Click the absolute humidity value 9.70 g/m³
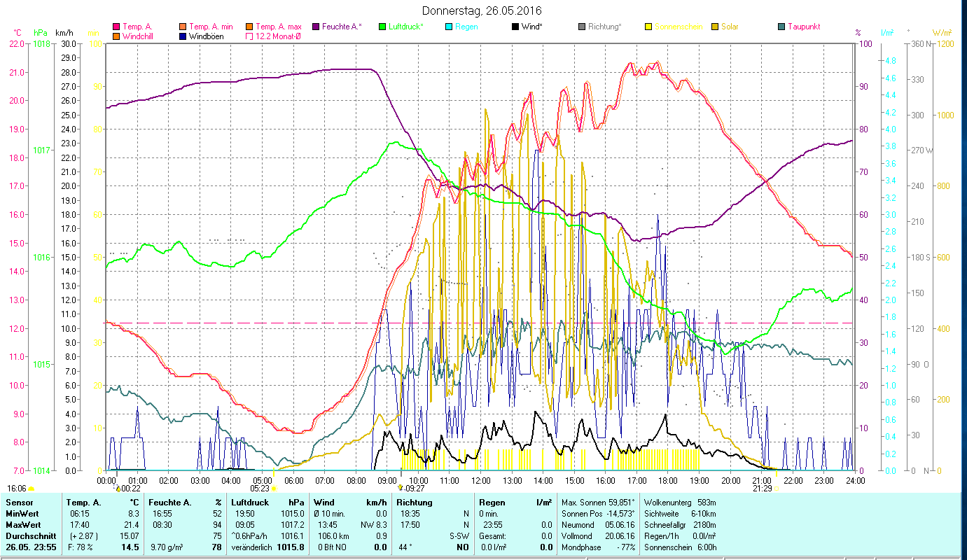Viewport: 967px width, 560px height. [x=167, y=547]
